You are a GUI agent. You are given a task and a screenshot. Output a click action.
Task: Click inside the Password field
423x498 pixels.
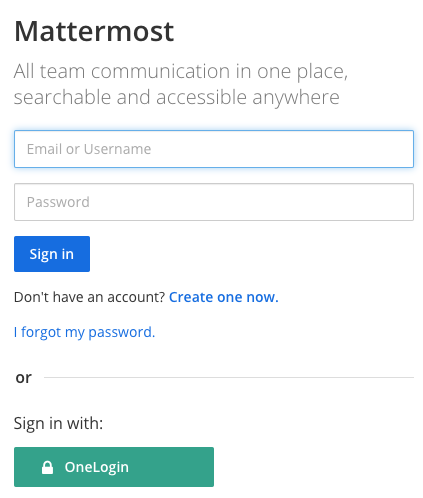(214, 202)
